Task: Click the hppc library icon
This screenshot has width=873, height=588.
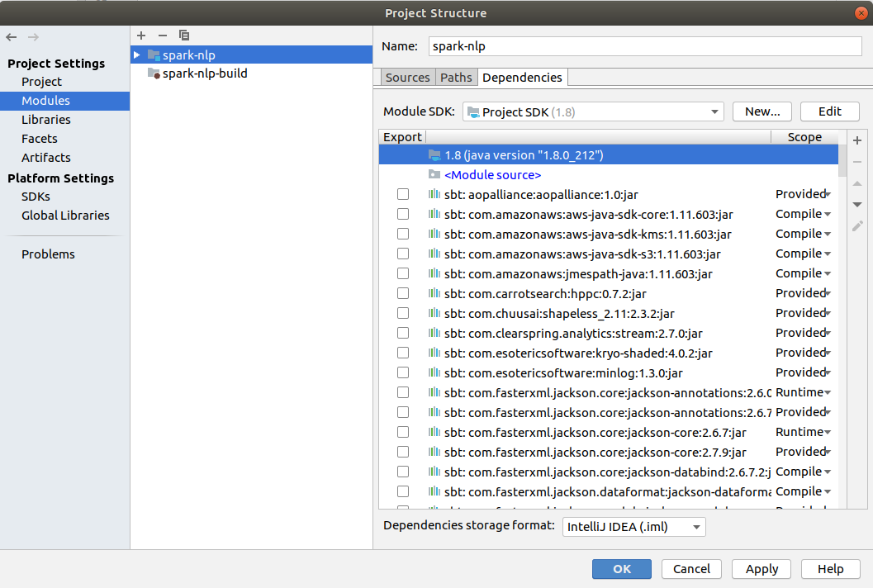Action: click(434, 293)
